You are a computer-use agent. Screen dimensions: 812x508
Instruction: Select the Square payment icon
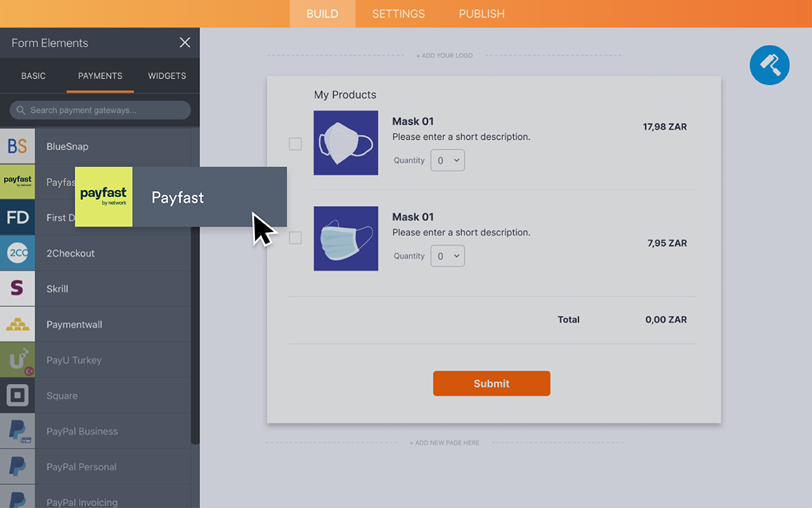tap(17, 395)
